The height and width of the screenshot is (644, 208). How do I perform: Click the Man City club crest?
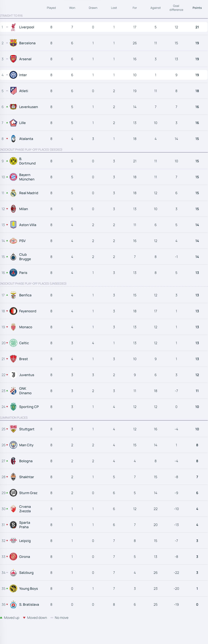tap(13, 445)
